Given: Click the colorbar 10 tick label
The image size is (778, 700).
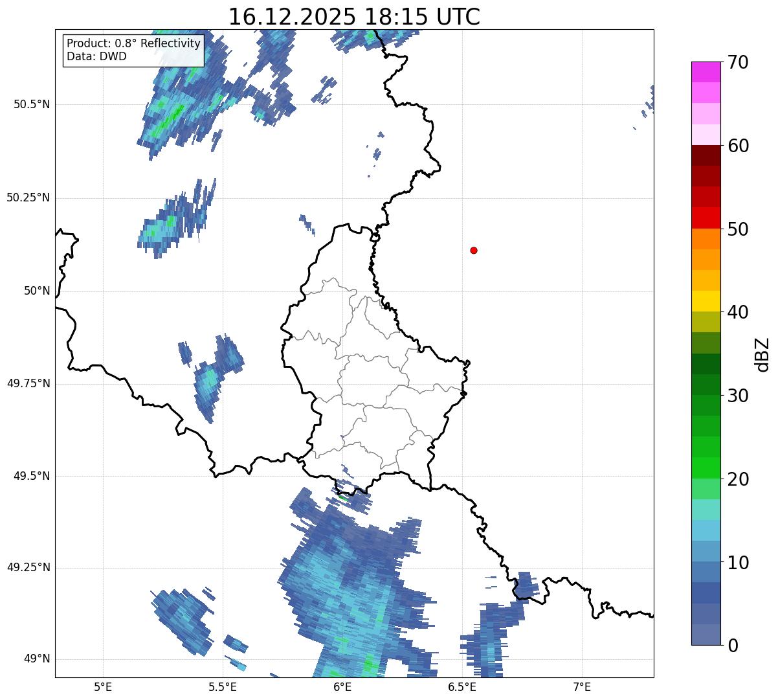Looking at the screenshot, I should pos(738,563).
